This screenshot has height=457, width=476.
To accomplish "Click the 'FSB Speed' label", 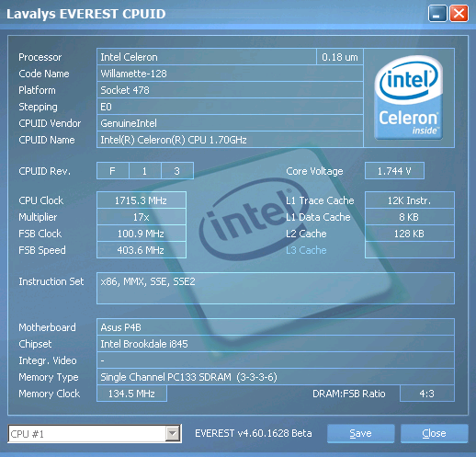I will pos(42,250).
